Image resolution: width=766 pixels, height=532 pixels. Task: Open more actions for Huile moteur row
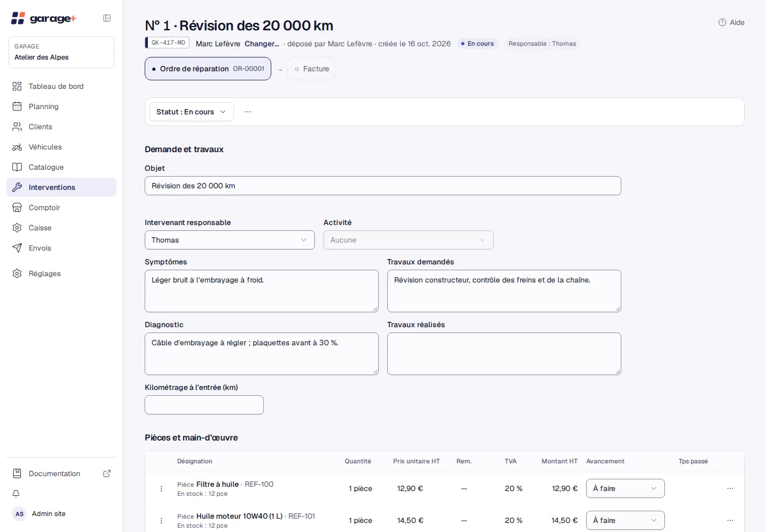730,520
